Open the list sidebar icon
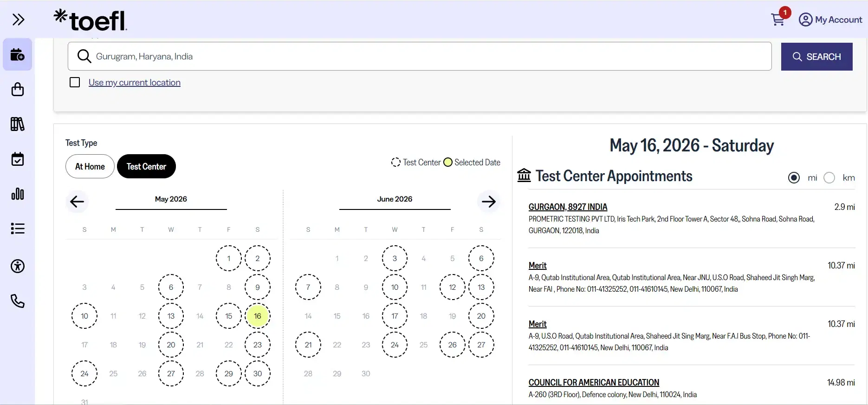 tap(18, 229)
